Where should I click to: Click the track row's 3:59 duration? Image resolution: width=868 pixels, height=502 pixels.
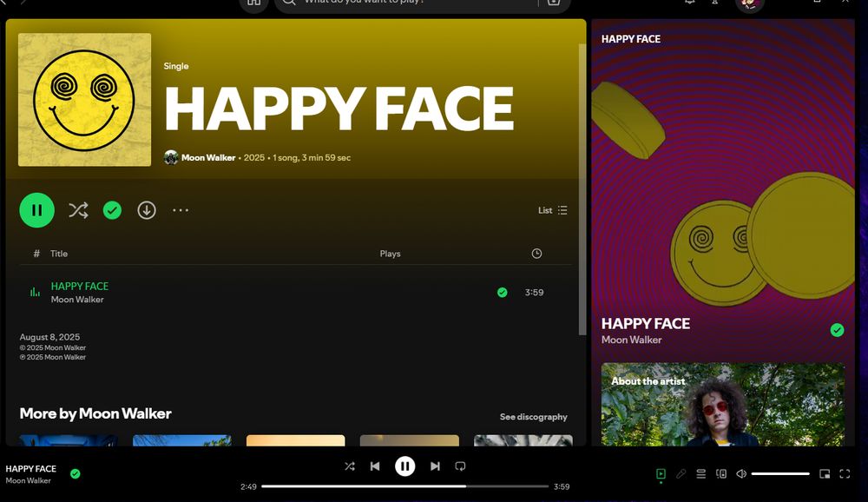pos(534,292)
